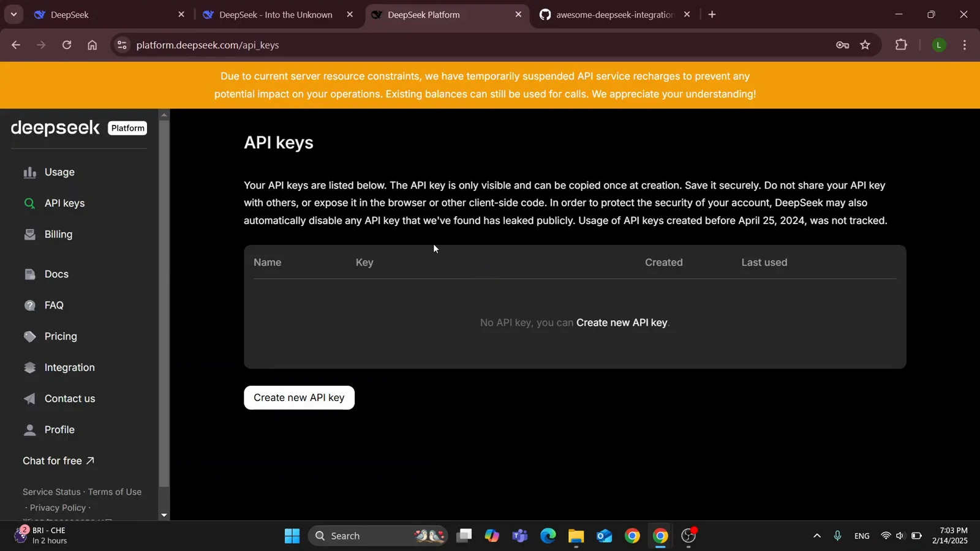The image size is (980, 551).
Task: Launch Microsoft Edge from taskbar
Action: click(x=548, y=536)
